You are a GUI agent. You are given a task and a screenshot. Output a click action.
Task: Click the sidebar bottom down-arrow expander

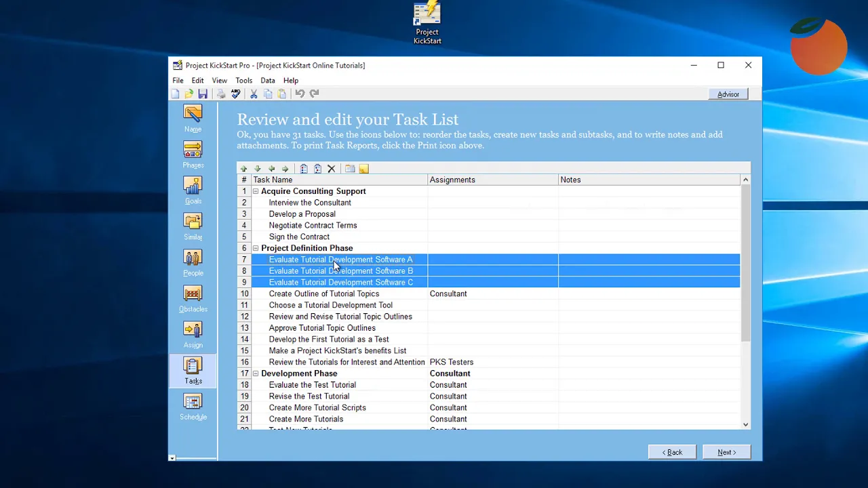point(172,458)
